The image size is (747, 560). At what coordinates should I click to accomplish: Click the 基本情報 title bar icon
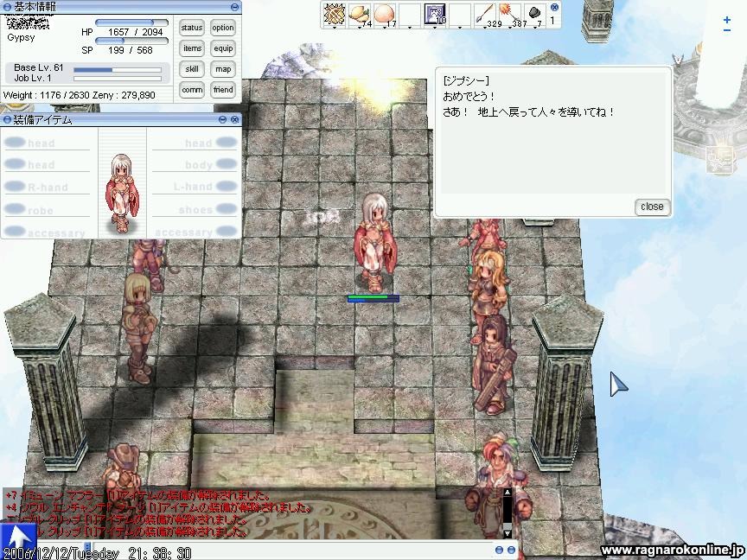7,7
